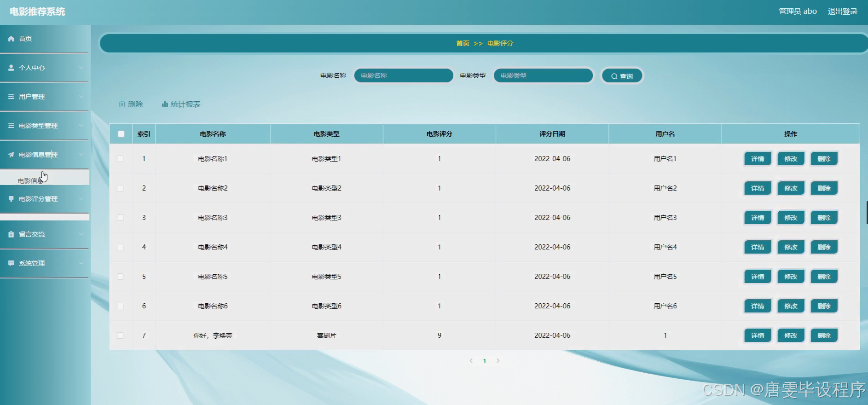
Task: Click the icon beside 电影评分管理
Action: coord(11,199)
